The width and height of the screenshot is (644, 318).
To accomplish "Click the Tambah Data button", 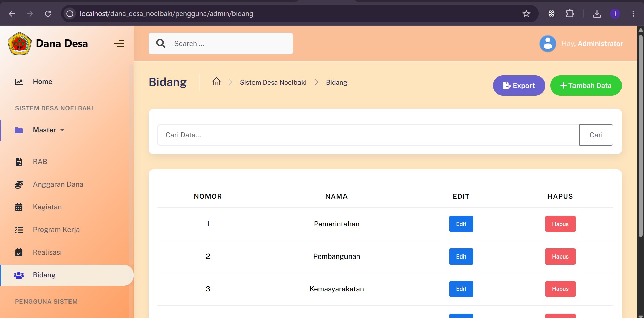I will coord(586,85).
